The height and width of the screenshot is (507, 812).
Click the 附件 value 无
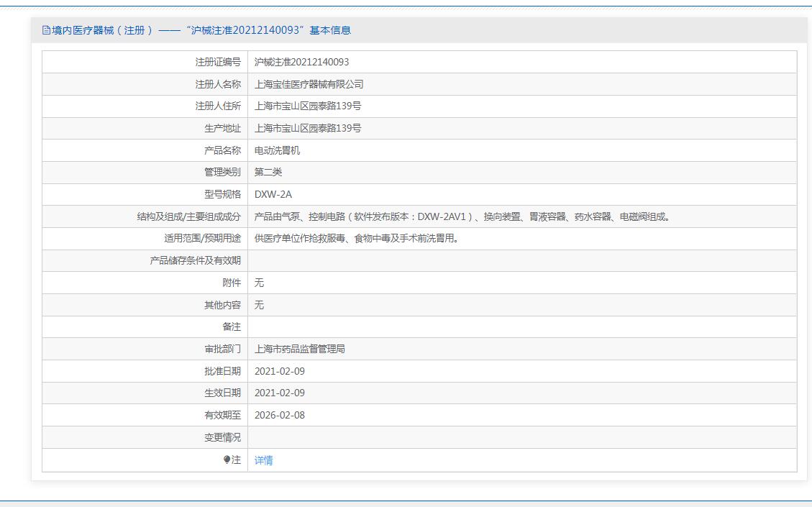click(259, 283)
